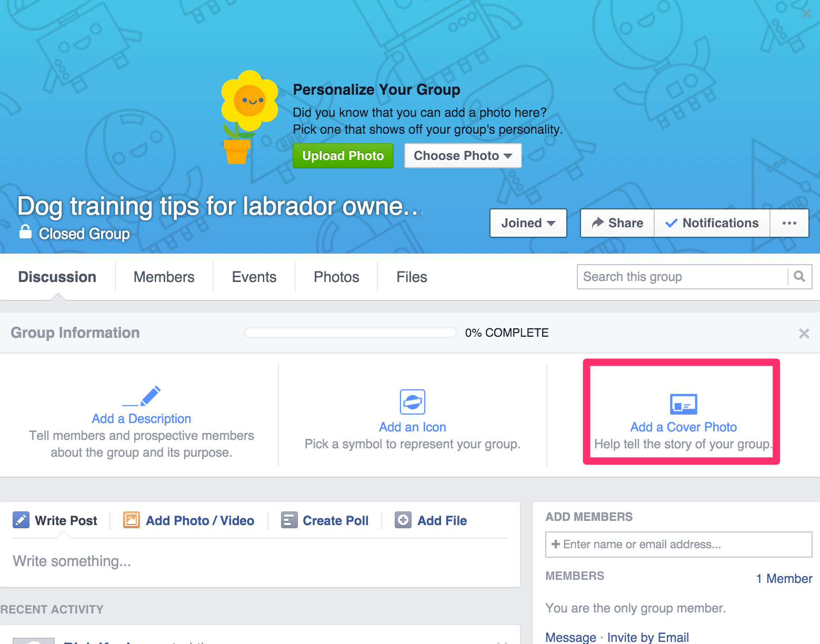This screenshot has width=820, height=644.
Task: Select the Write Post composer tab
Action: (55, 520)
